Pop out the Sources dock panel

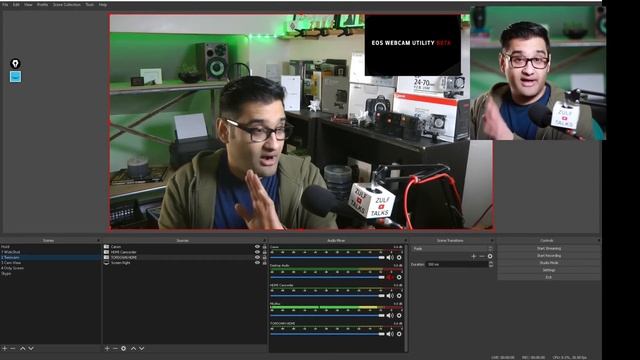pyautogui.click(x=265, y=240)
